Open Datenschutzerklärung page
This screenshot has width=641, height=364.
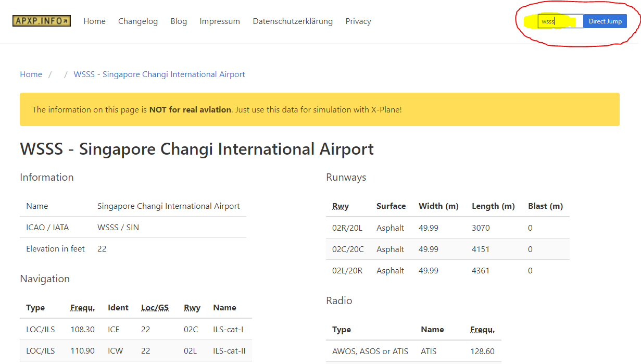click(293, 21)
